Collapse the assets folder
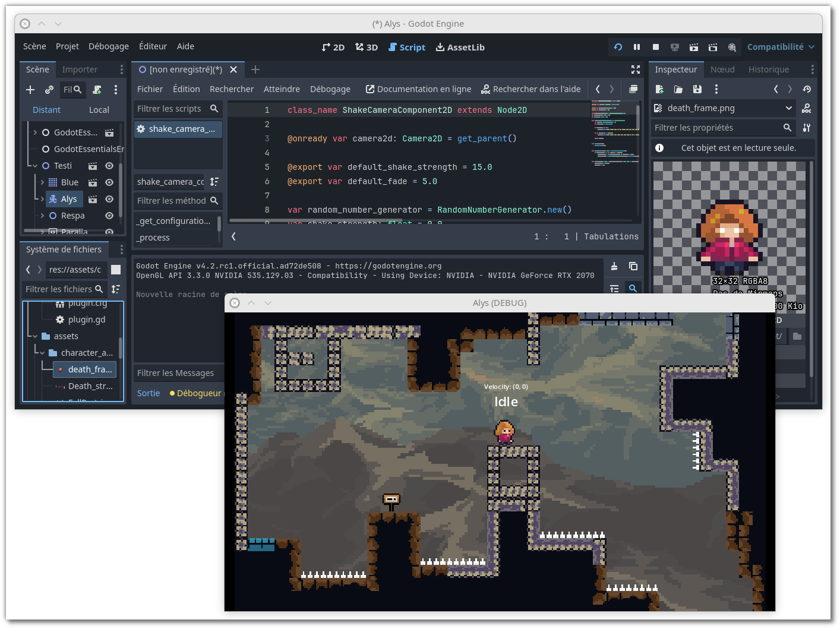Image resolution: width=840 pixels, height=629 pixels. 35,336
